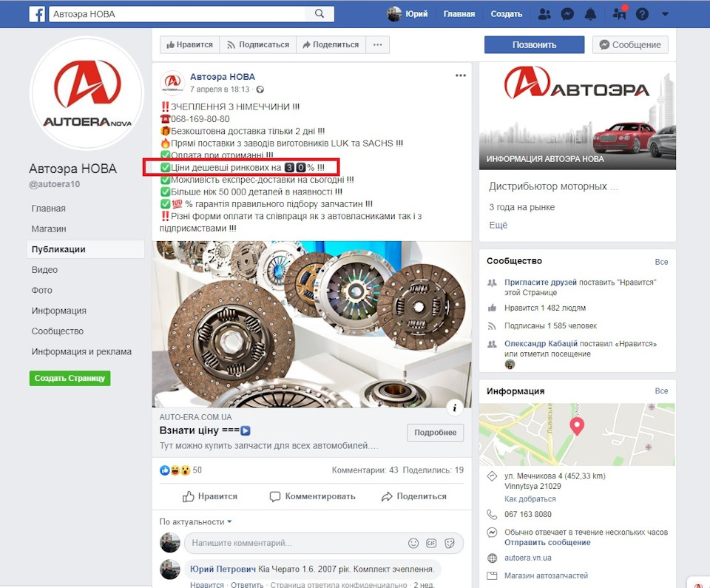
Task: Click Автоэра НОВА post author name
Action: click(223, 77)
